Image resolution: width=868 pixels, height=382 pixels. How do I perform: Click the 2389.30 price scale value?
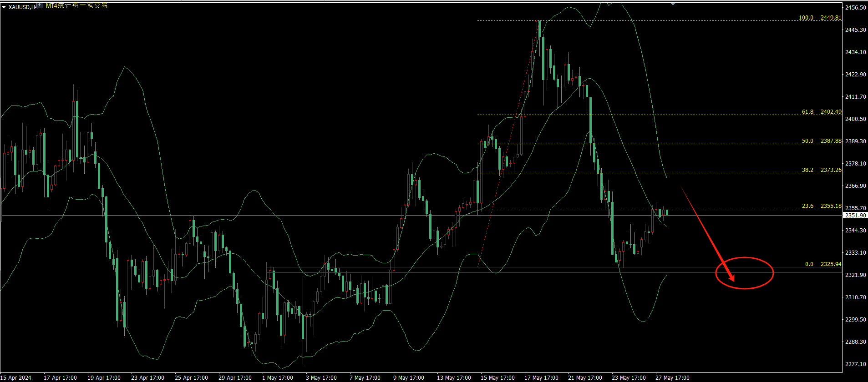click(x=855, y=141)
